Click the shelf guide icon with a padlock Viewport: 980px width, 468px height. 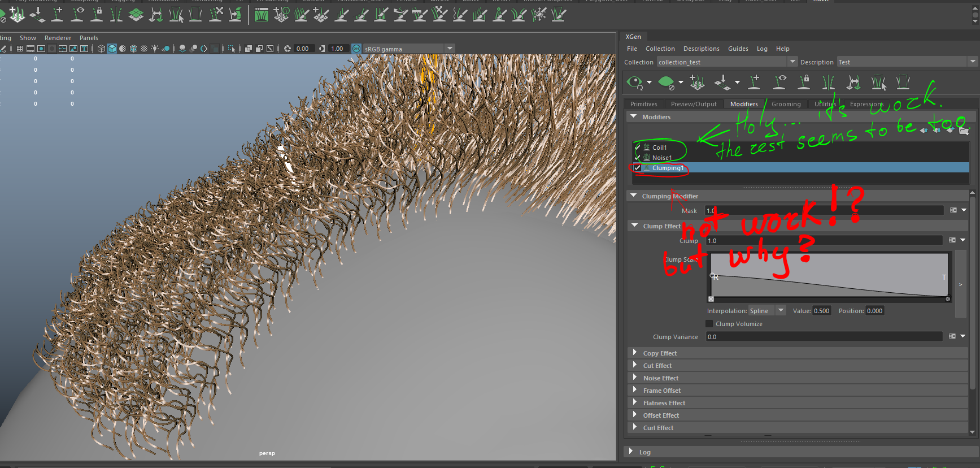coord(97,15)
